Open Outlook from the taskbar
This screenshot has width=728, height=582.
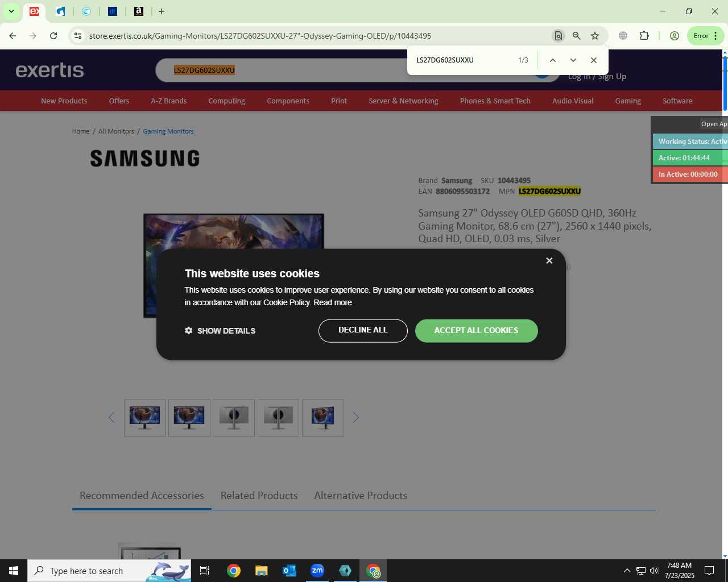(x=289, y=571)
